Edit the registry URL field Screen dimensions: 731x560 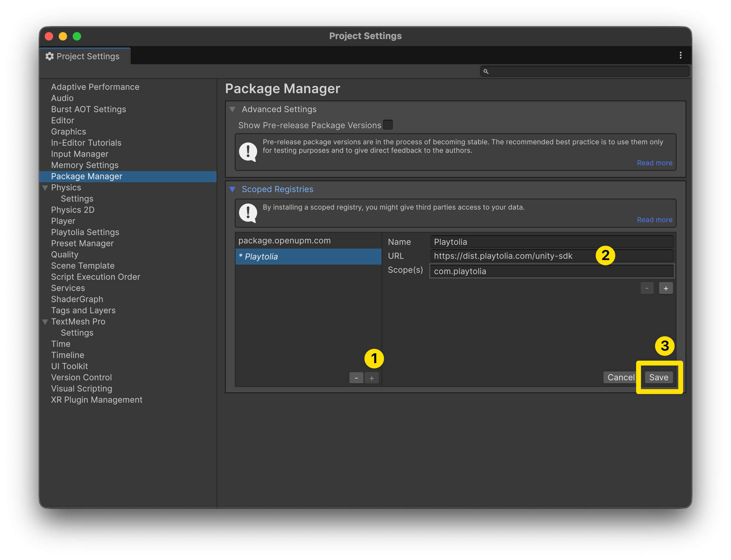point(552,256)
